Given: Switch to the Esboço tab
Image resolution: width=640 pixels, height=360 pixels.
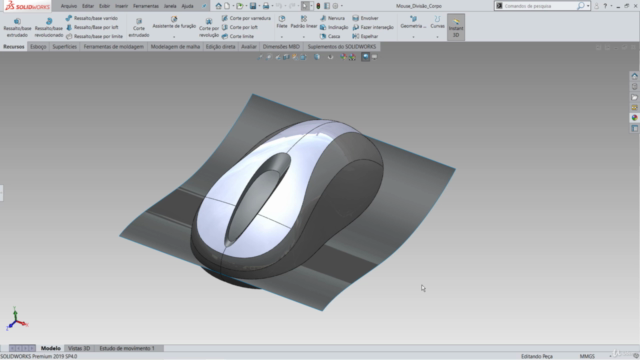Looking at the screenshot, I should coord(38,47).
